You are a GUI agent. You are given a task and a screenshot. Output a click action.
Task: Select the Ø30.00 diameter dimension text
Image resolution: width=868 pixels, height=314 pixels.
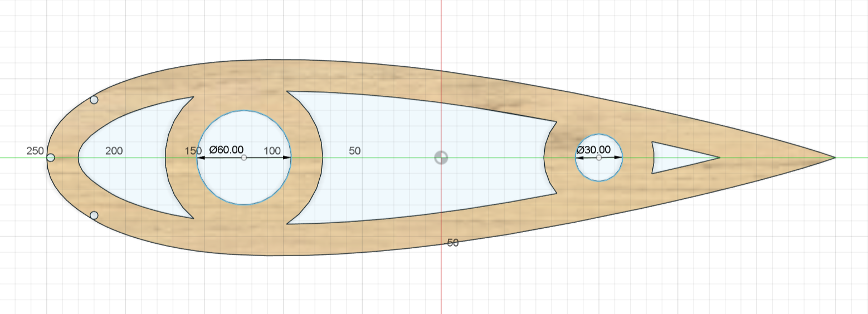(x=593, y=150)
